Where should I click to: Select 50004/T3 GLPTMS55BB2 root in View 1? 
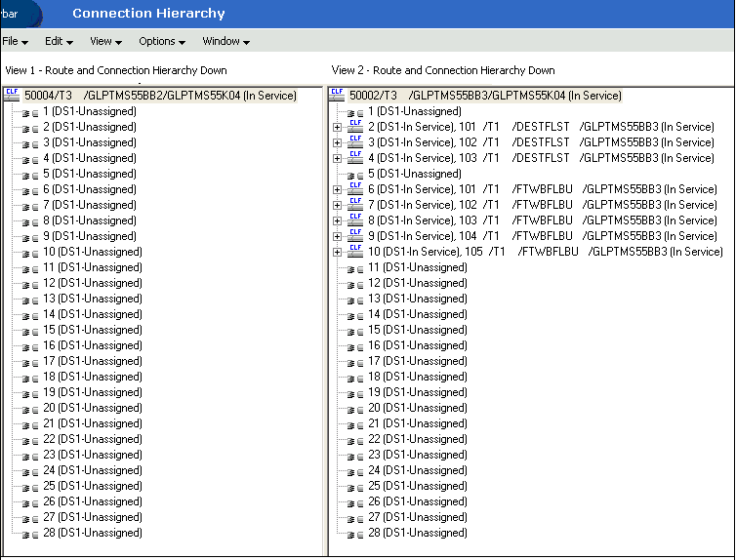point(160,96)
